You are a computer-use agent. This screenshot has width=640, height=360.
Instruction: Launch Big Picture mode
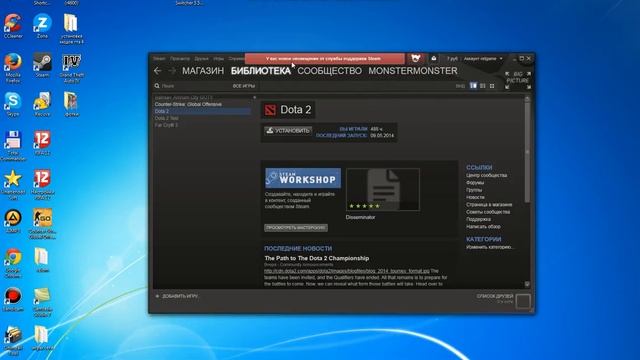518,80
